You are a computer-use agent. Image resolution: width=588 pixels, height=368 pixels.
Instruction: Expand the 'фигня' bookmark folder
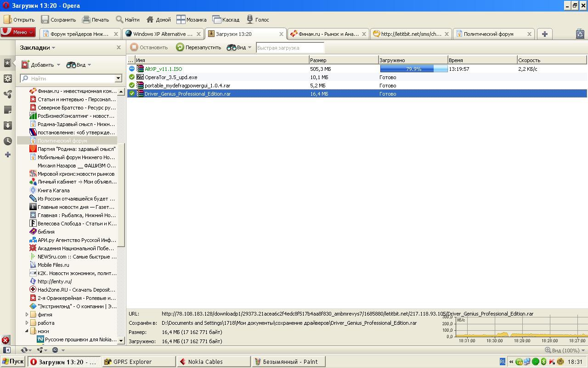coord(27,315)
